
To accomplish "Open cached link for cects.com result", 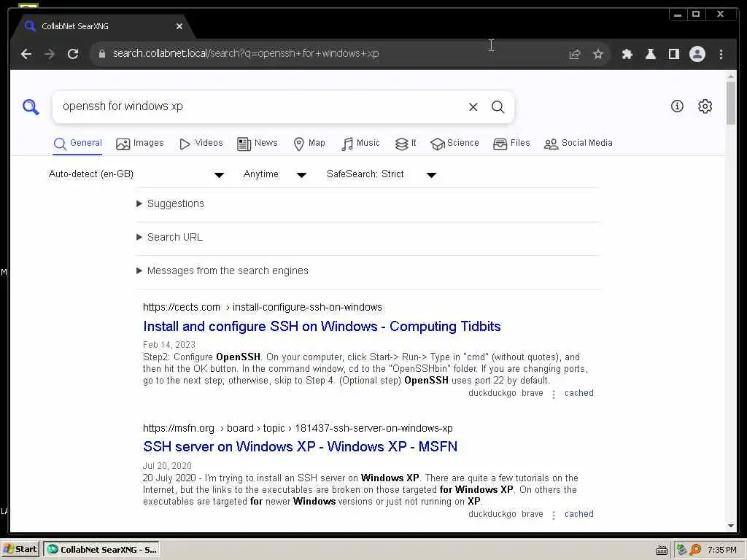I will [578, 393].
